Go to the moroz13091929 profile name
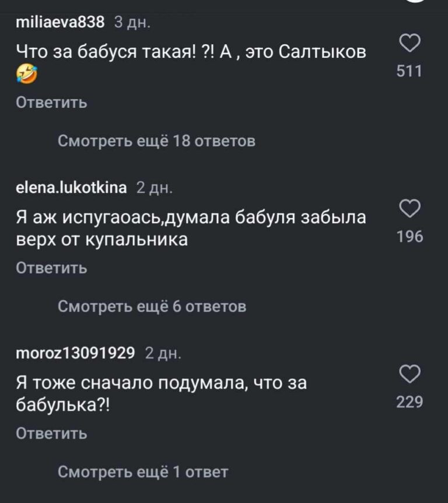Screen dimensions: 448x503 pyautogui.click(x=75, y=353)
